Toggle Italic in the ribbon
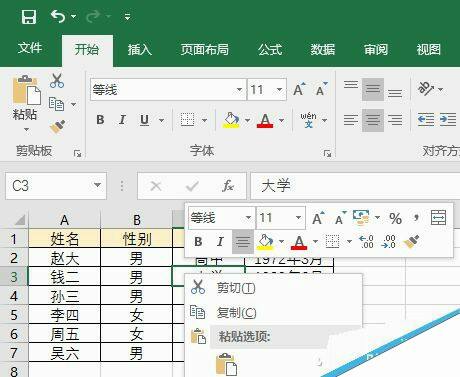Viewport: 460px width, 377px height. click(x=122, y=120)
